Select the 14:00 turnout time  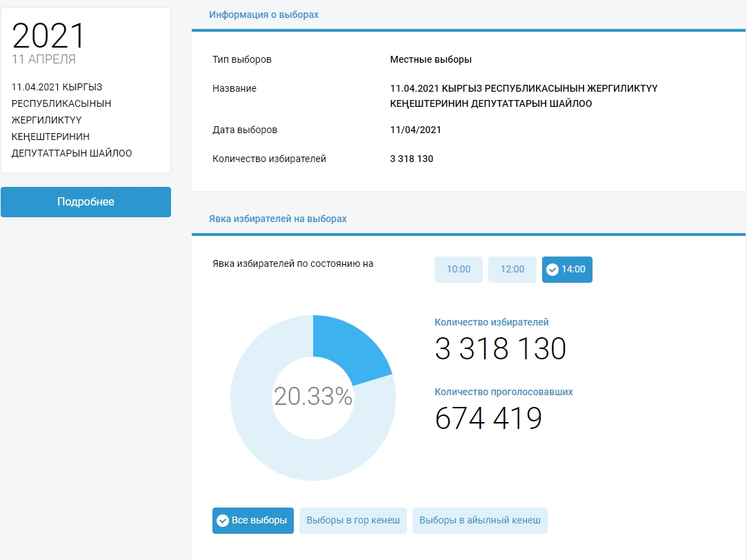click(x=567, y=270)
